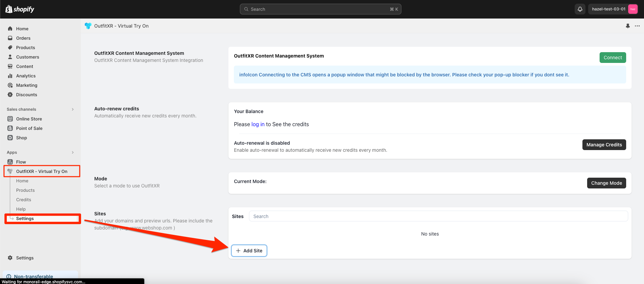Follow the 'log in' link
Image resolution: width=644 pixels, height=284 pixels.
tap(258, 124)
